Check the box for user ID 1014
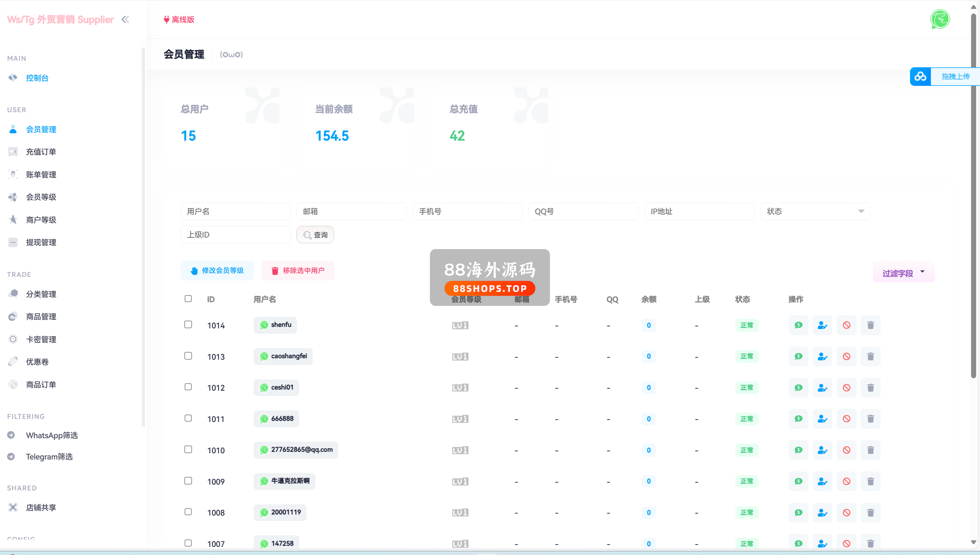Viewport: 980px width, 555px height. click(188, 324)
